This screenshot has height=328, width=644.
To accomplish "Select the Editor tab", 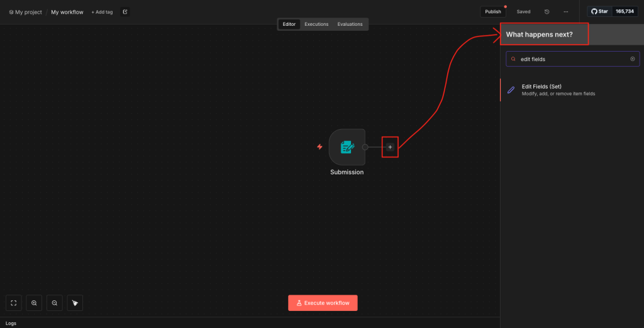I will pyautogui.click(x=289, y=24).
